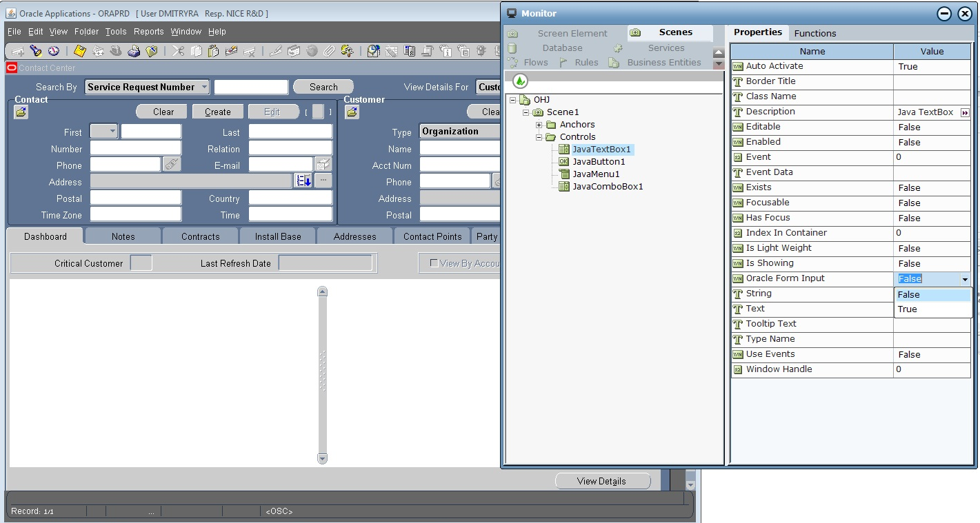
Task: Click Monitor tab strip scroll-down arrow
Action: click(719, 64)
